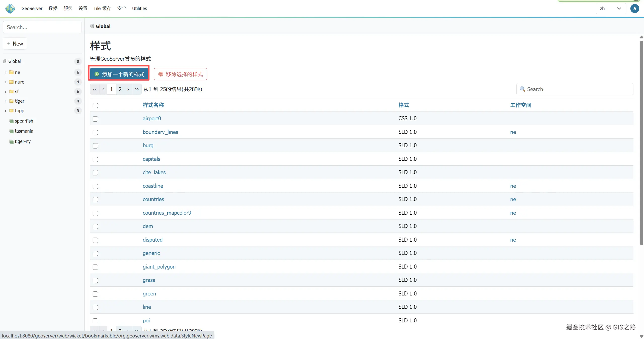Screen dimensions: 644x339
Task: Go to next page with single arrow
Action: 128,89
